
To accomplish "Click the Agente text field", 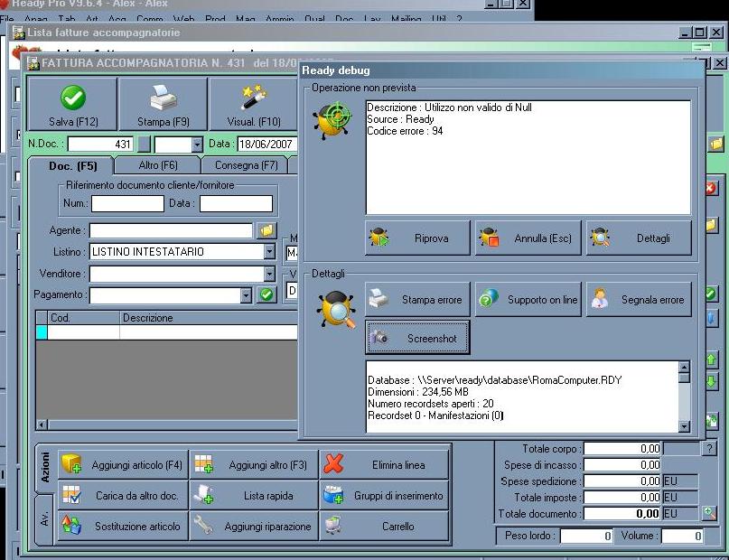I will (x=171, y=230).
